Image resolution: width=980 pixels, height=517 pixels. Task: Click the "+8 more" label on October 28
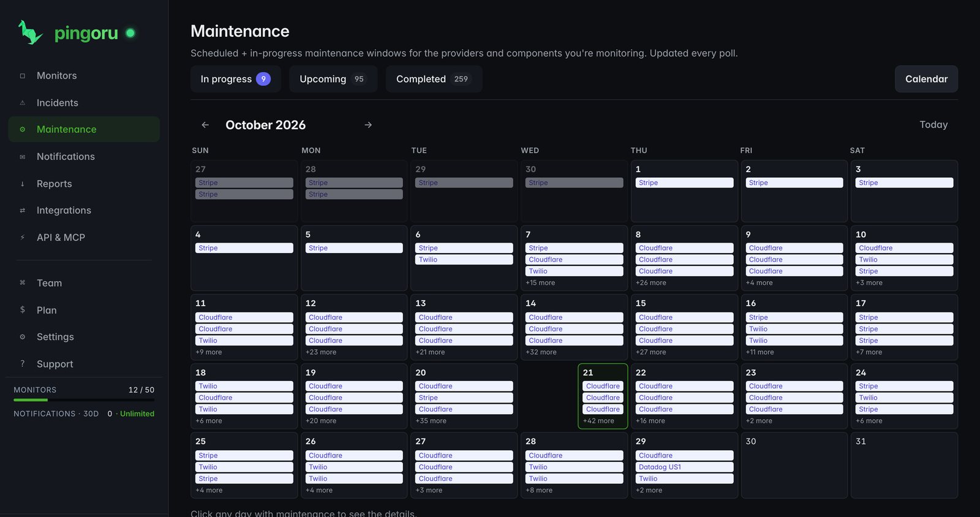pyautogui.click(x=539, y=490)
